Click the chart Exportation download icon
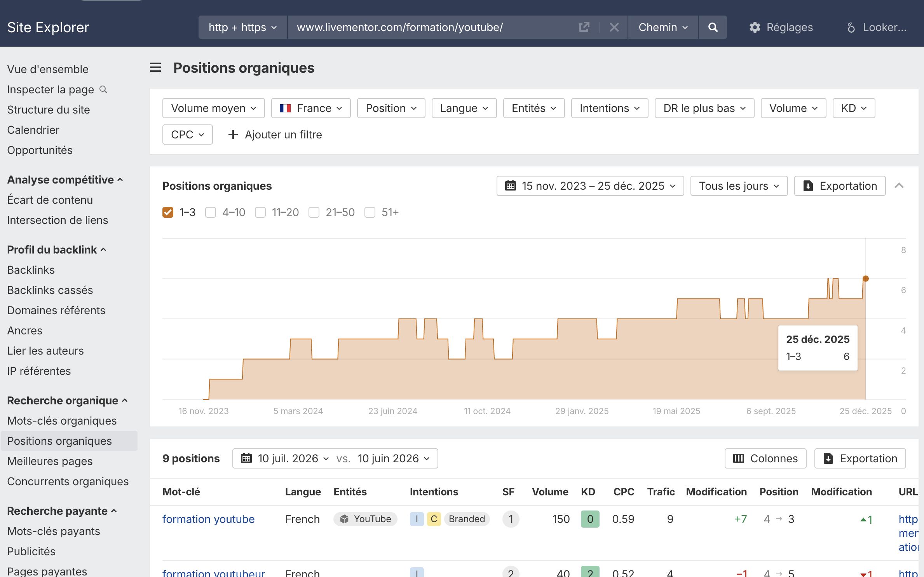 pyautogui.click(x=808, y=186)
